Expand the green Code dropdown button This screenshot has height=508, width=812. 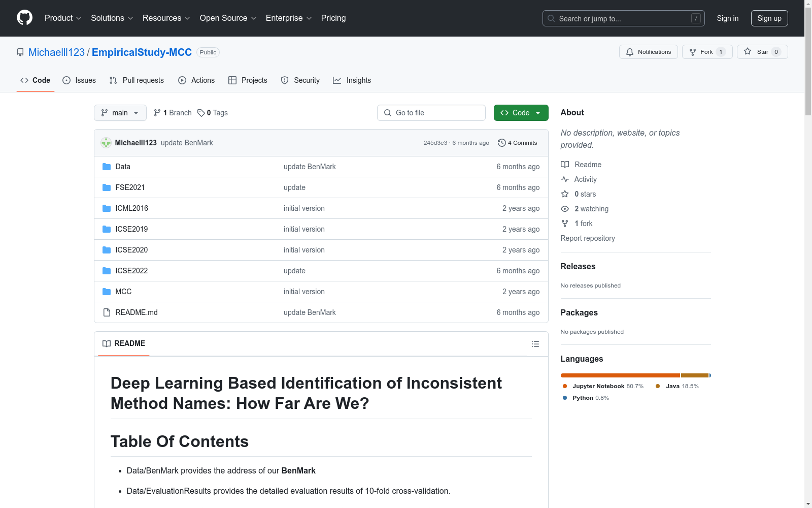521,113
